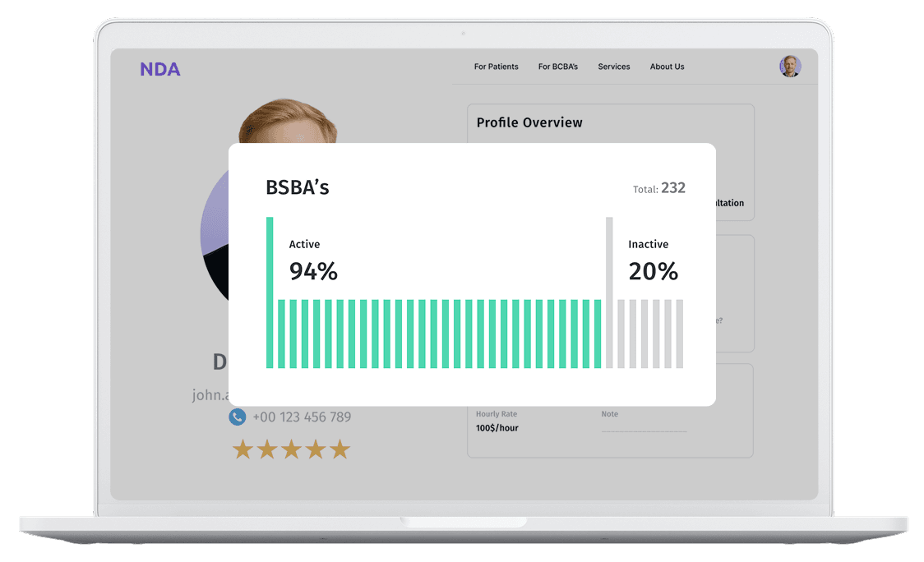Click the tall green Active marker bar
The image size is (924, 562).
coord(270,292)
